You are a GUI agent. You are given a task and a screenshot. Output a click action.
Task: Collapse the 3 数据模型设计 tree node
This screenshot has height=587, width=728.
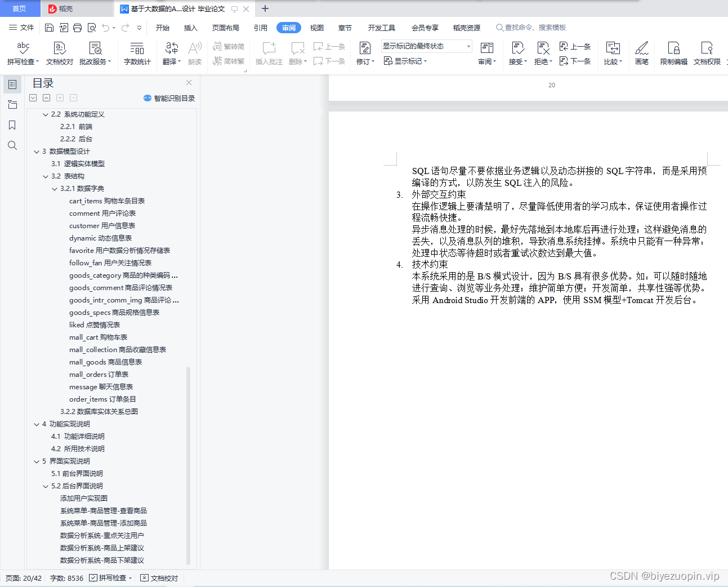click(37, 152)
